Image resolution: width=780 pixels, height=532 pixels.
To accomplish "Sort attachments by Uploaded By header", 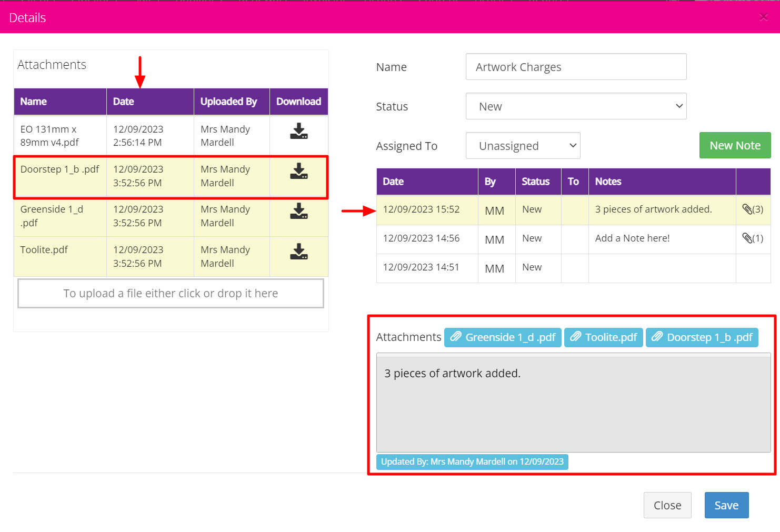I will click(232, 102).
